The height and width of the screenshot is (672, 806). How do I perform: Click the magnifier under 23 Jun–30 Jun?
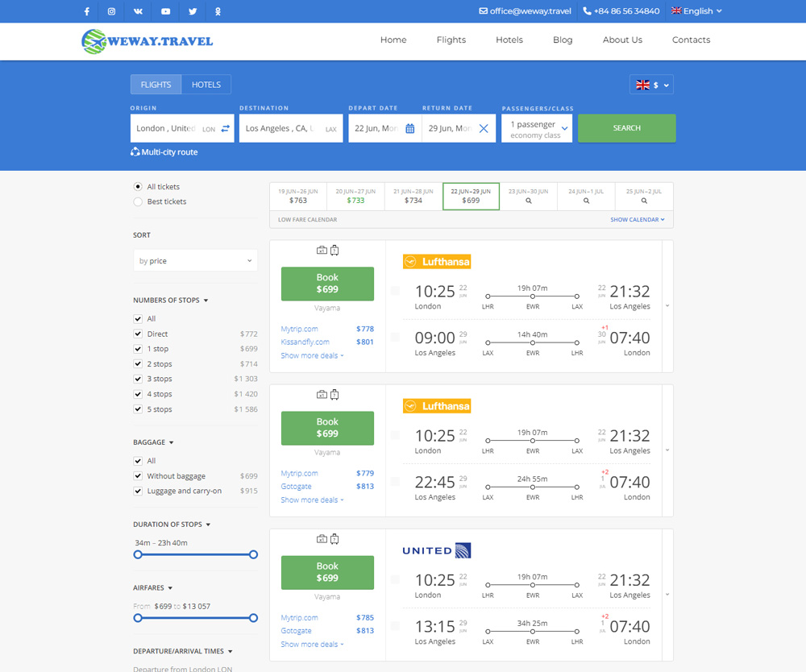point(529,201)
